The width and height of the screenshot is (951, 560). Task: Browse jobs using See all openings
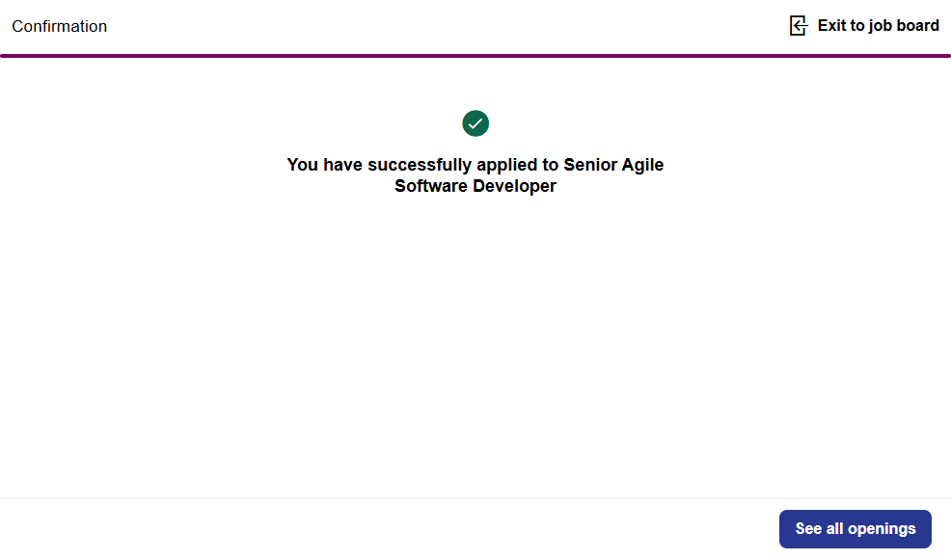855,529
